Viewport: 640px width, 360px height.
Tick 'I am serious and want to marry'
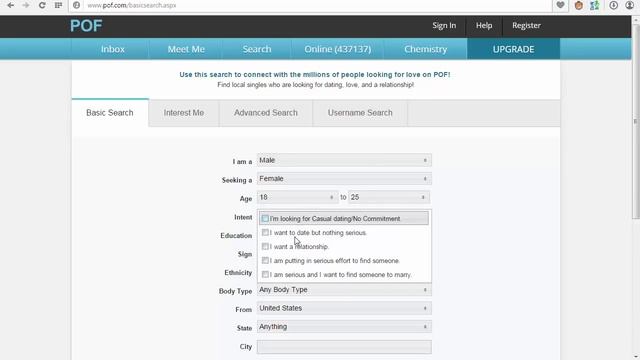click(x=265, y=274)
